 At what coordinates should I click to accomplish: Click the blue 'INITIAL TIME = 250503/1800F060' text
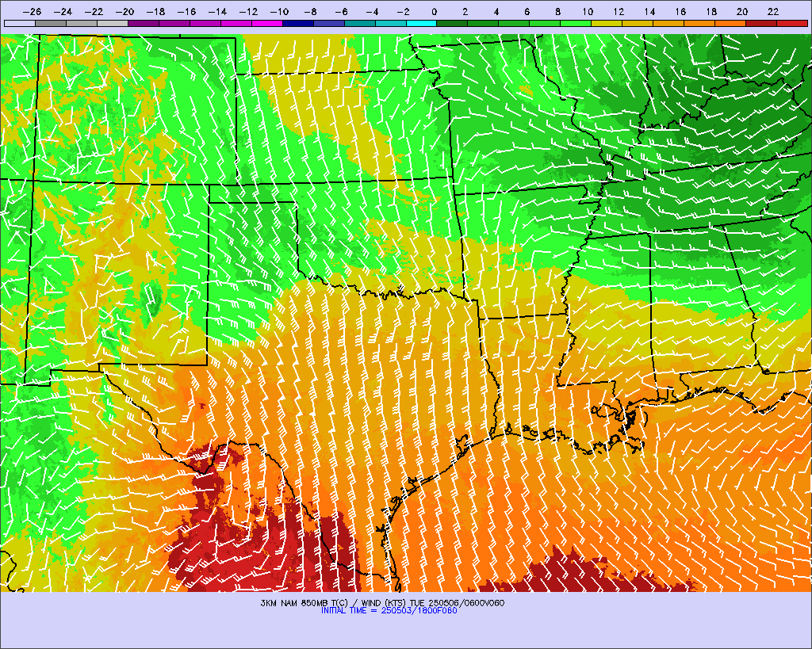coord(389,611)
